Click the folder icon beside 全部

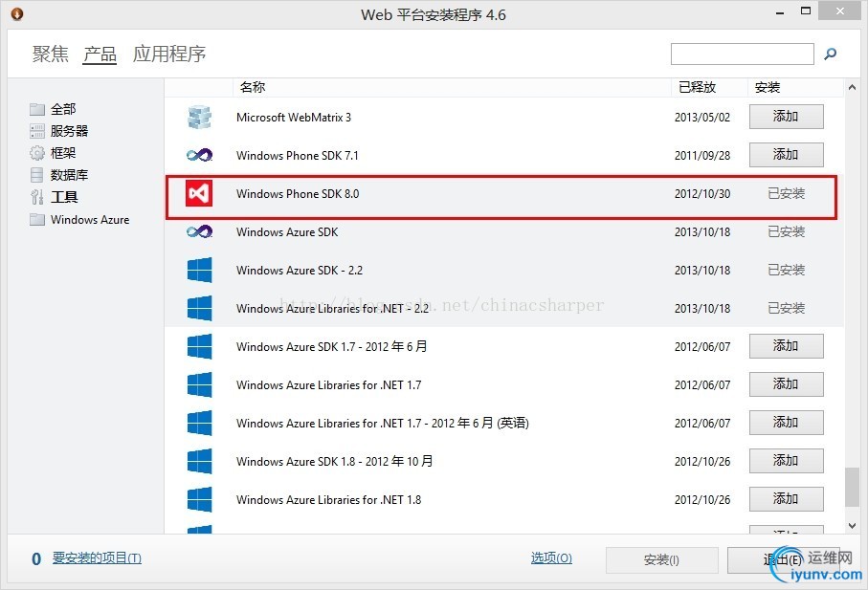click(x=37, y=109)
